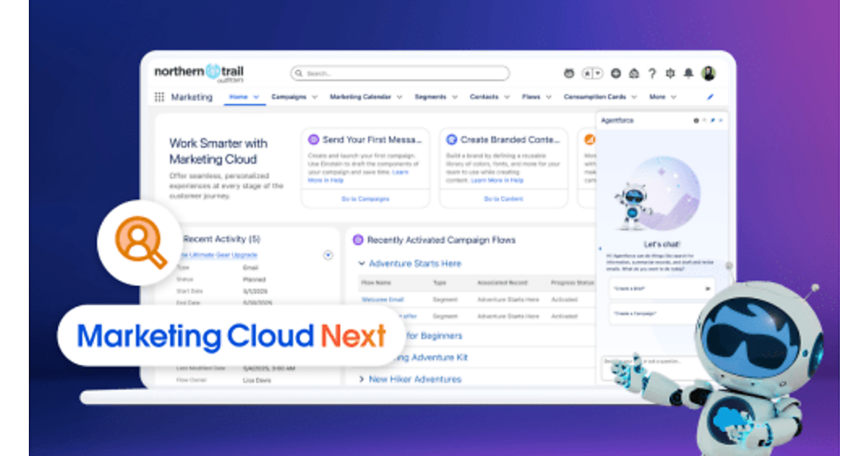Open the Consumption Cards tab
This screenshot has width=868, height=456.
click(595, 96)
